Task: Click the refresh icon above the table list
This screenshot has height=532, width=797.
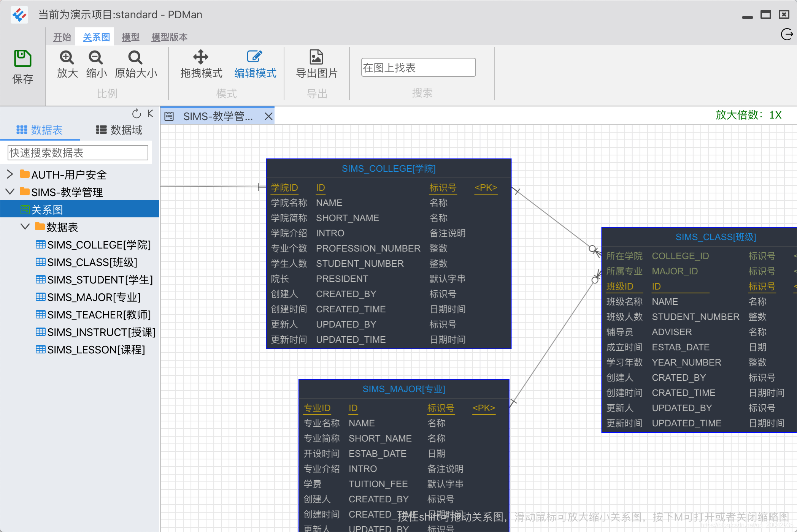Action: (x=137, y=114)
